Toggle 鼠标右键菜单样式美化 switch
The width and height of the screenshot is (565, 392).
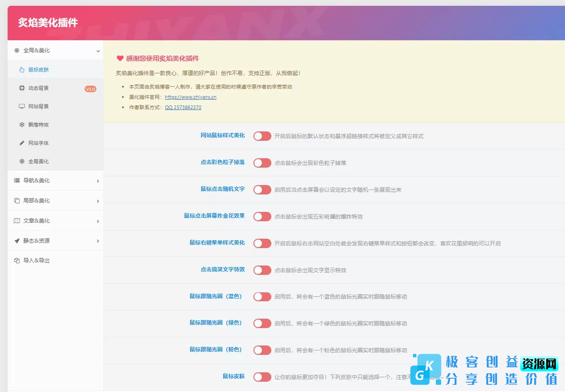point(262,243)
